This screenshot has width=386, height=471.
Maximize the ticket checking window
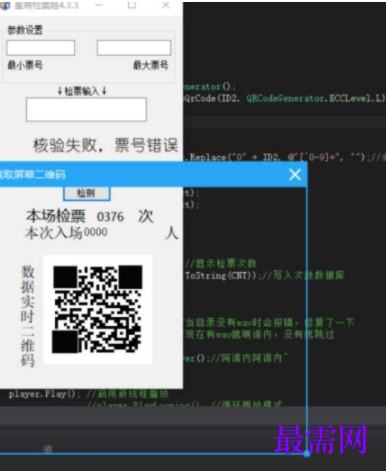point(132,5)
